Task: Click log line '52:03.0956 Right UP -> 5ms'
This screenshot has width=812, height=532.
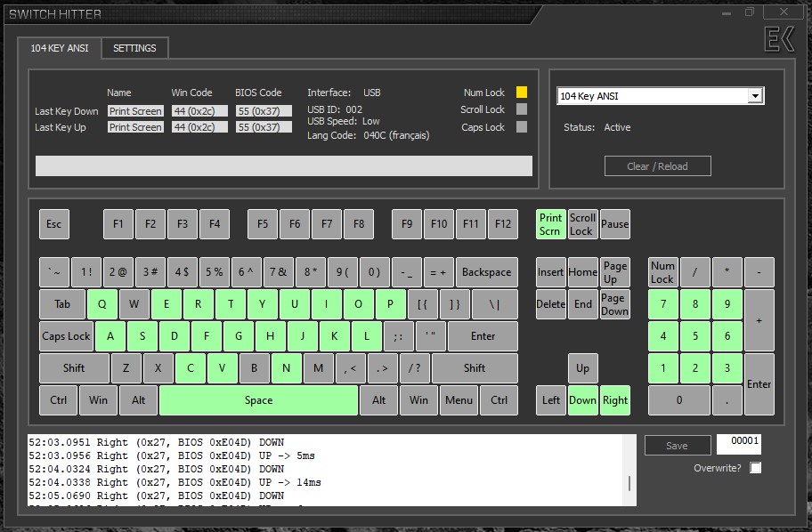Action: tap(172, 455)
